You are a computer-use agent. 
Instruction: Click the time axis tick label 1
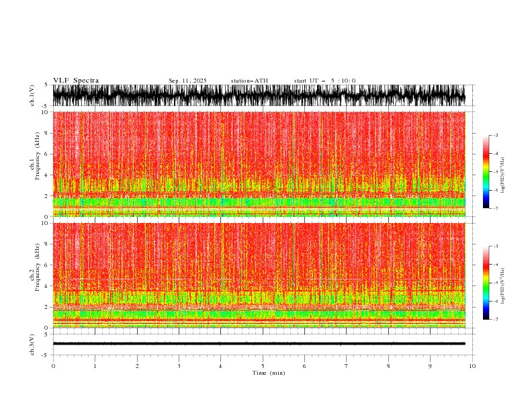[95, 366]
